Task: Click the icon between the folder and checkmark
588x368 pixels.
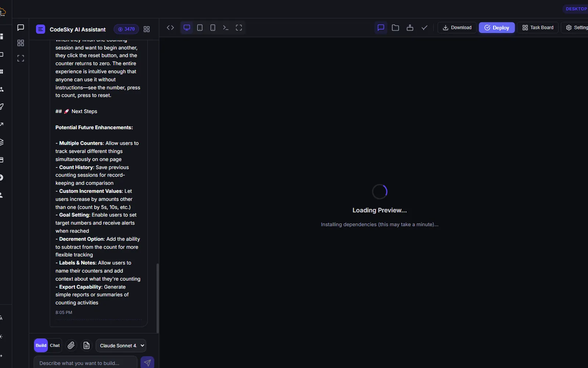Action: [410, 28]
